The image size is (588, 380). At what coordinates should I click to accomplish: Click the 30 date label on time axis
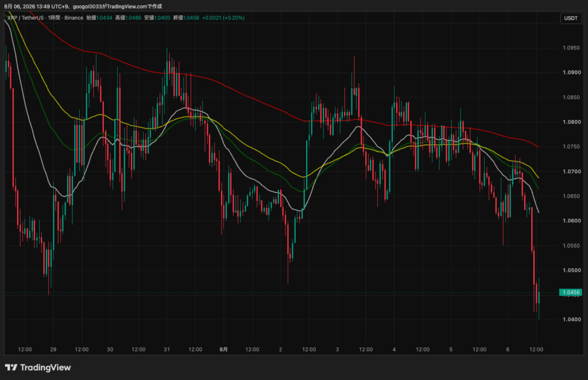[x=110, y=349]
